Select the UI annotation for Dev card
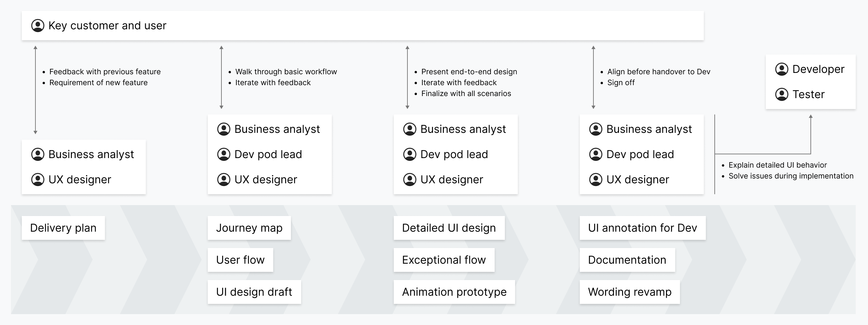 click(642, 228)
